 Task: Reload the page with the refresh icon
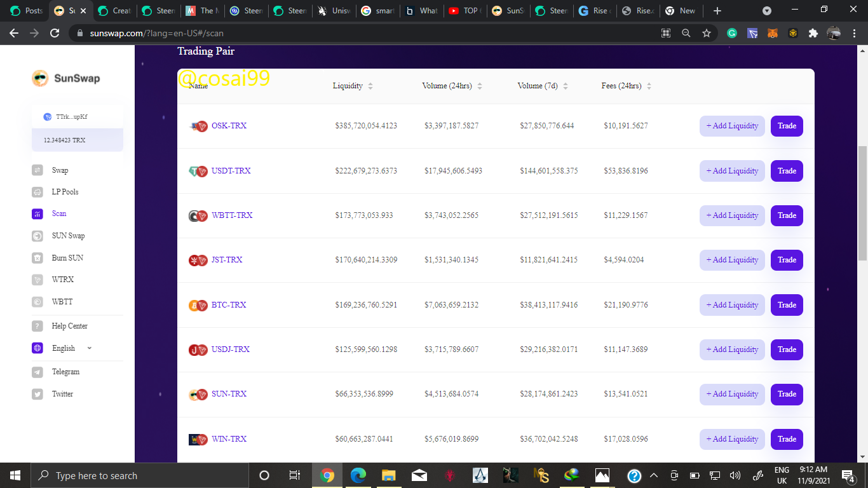click(55, 33)
